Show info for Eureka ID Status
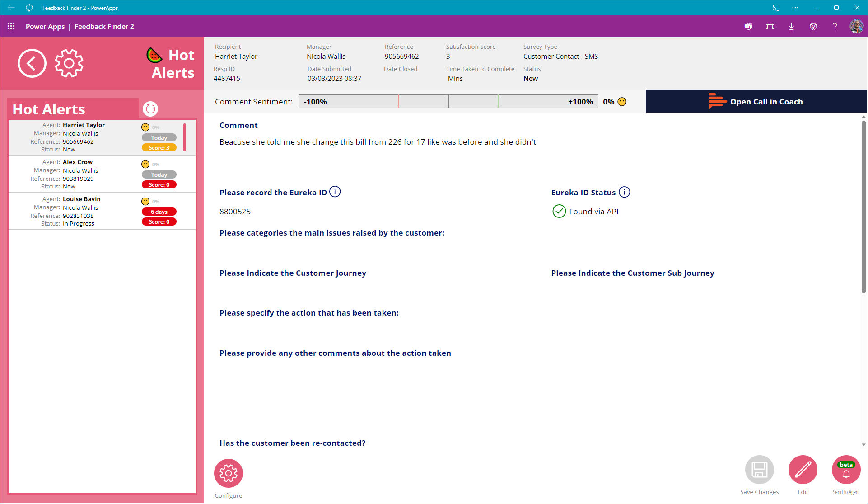 point(624,192)
